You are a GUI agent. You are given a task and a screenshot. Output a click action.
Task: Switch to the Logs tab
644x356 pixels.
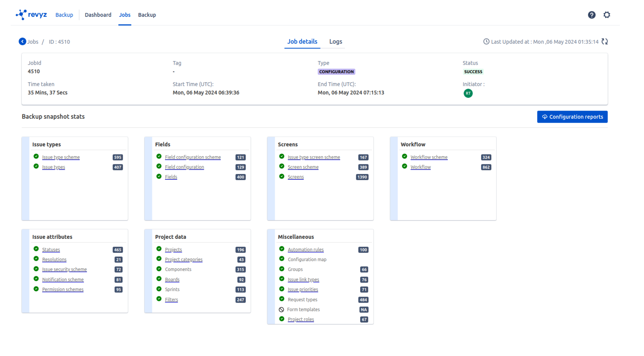(x=335, y=42)
